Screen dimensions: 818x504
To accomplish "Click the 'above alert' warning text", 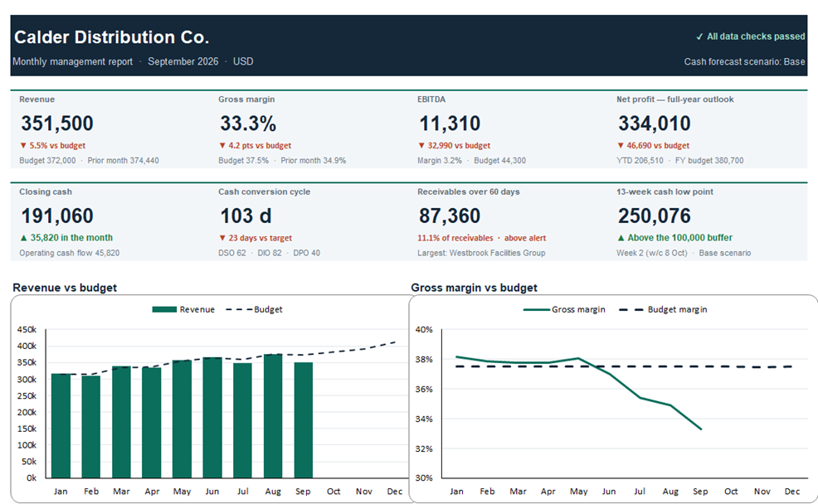I will 525,238.
